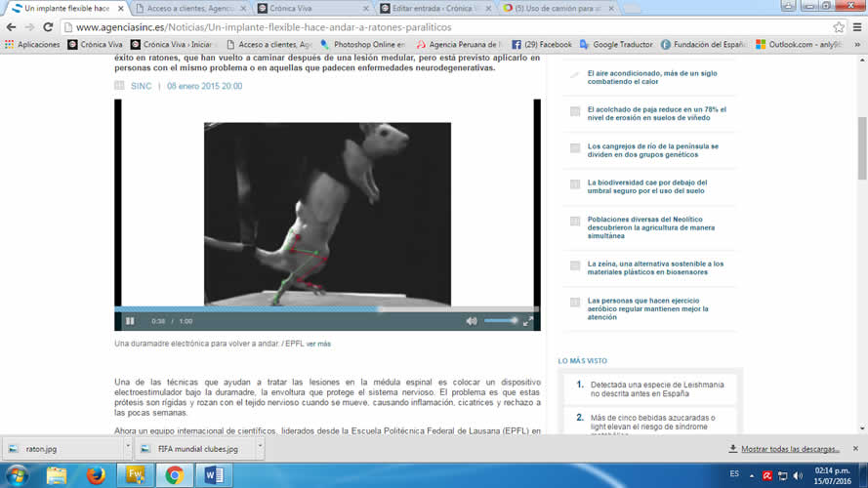Image resolution: width=868 pixels, height=488 pixels.
Task: Open 'El acolchado de paja' article link
Action: click(656, 113)
